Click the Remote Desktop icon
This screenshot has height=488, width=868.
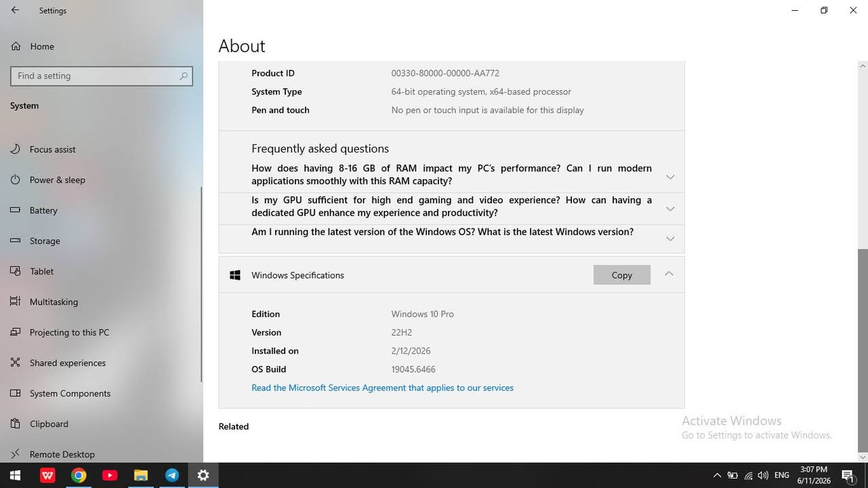[15, 454]
